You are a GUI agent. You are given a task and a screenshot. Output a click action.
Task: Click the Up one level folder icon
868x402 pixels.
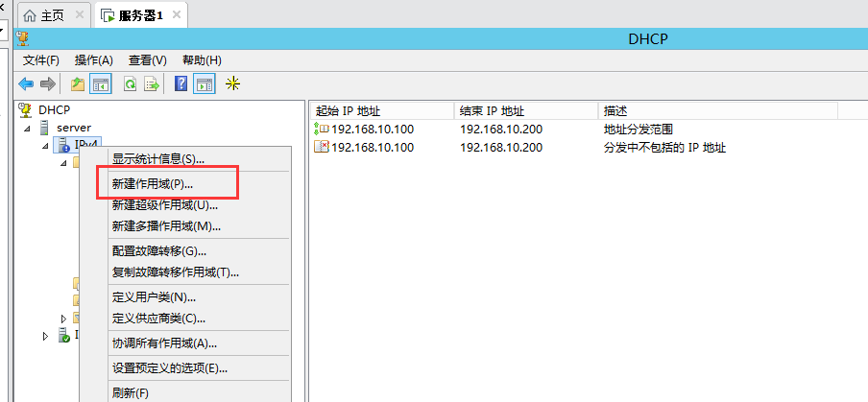point(78,84)
